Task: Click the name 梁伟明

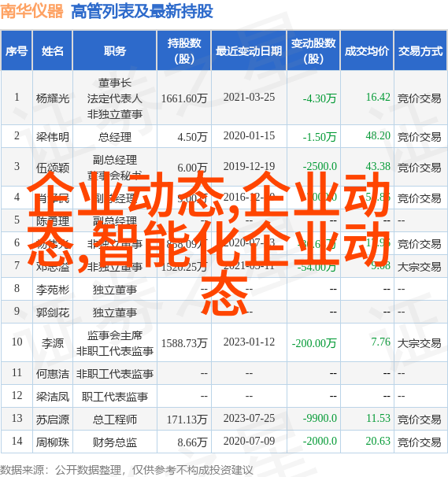Action: coord(53,137)
